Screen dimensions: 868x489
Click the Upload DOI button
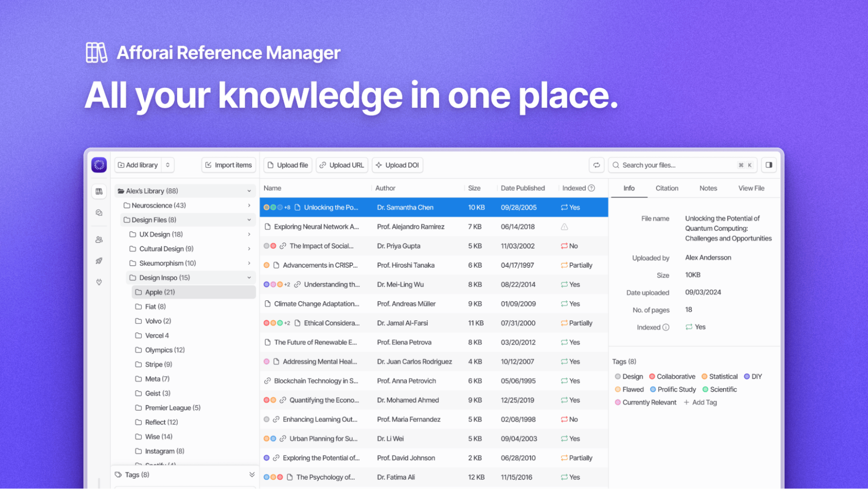point(397,165)
